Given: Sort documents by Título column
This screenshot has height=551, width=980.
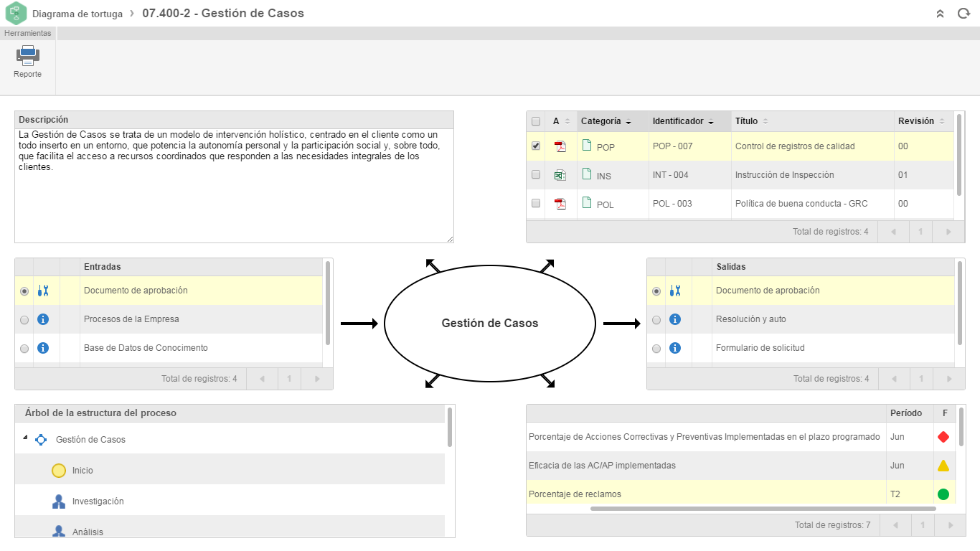Looking at the screenshot, I should click(x=813, y=121).
